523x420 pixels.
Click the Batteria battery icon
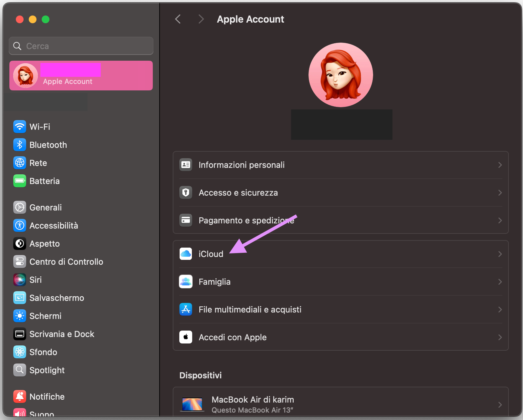[x=20, y=181]
